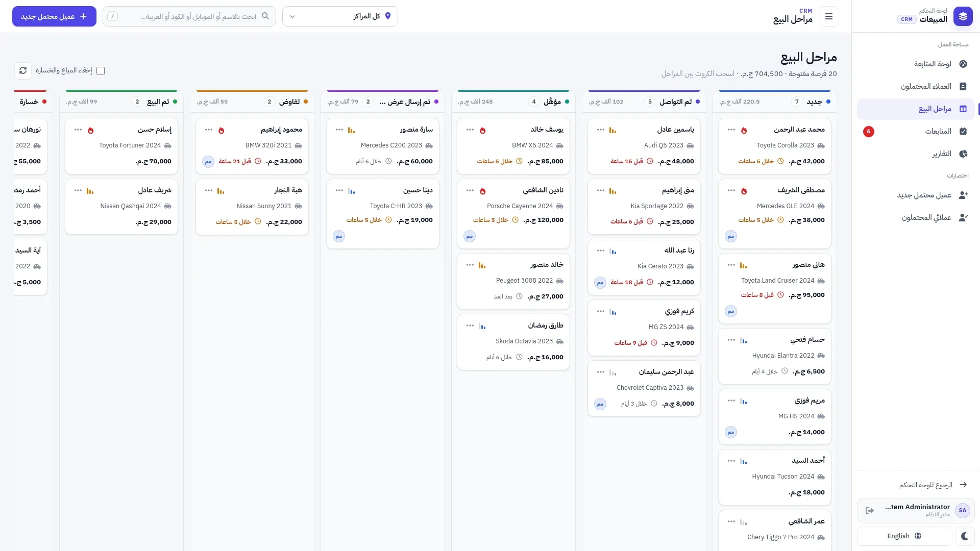Open العملاء المحتملون sidebar item

coord(916,86)
